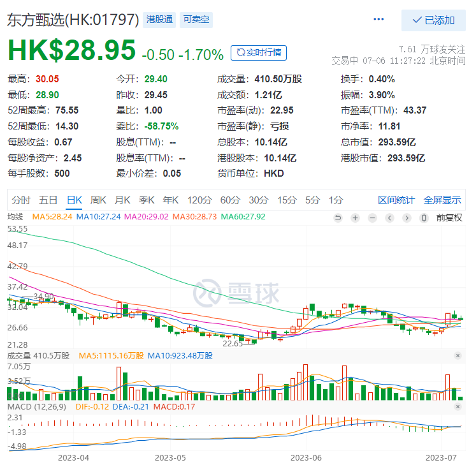476x465 pixels.
Task: Click the 2023-06 date axis label
Action: point(306,458)
